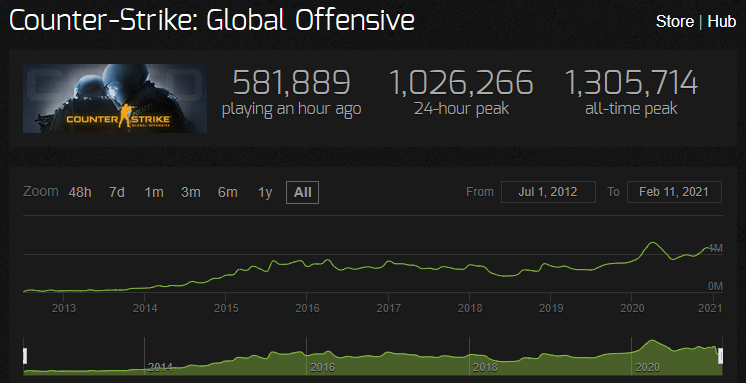Open the Store link

pyautogui.click(x=674, y=21)
